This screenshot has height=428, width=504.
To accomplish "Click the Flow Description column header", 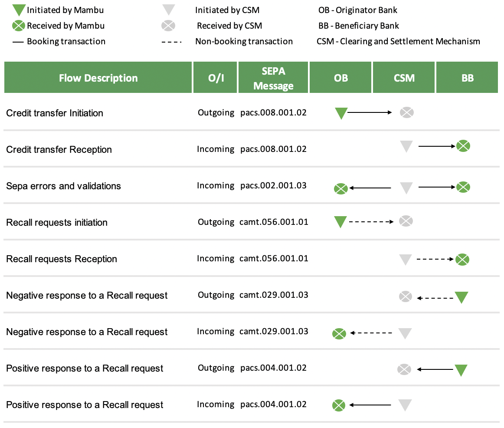I will (x=98, y=78).
